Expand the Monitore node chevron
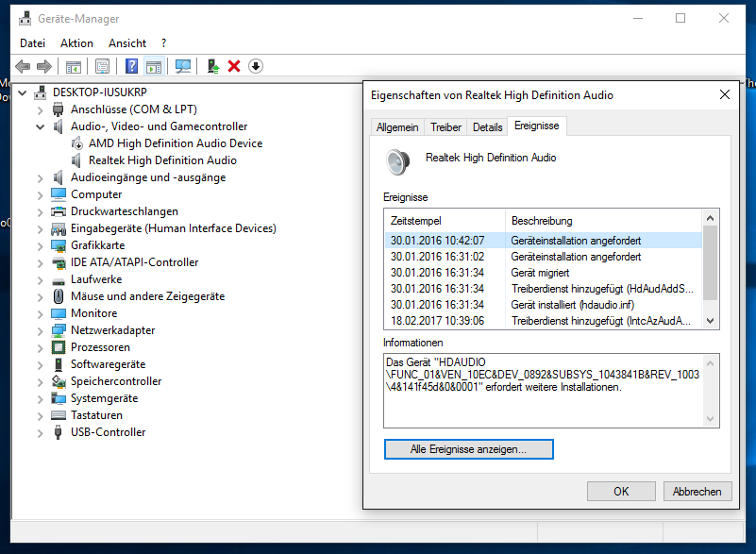This screenshot has width=756, height=554. 40,314
